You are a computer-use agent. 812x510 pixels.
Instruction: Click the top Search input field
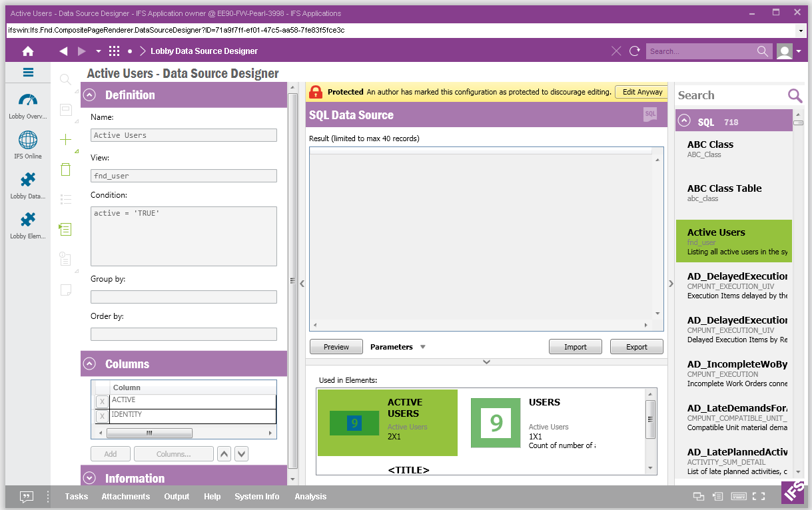pos(700,51)
